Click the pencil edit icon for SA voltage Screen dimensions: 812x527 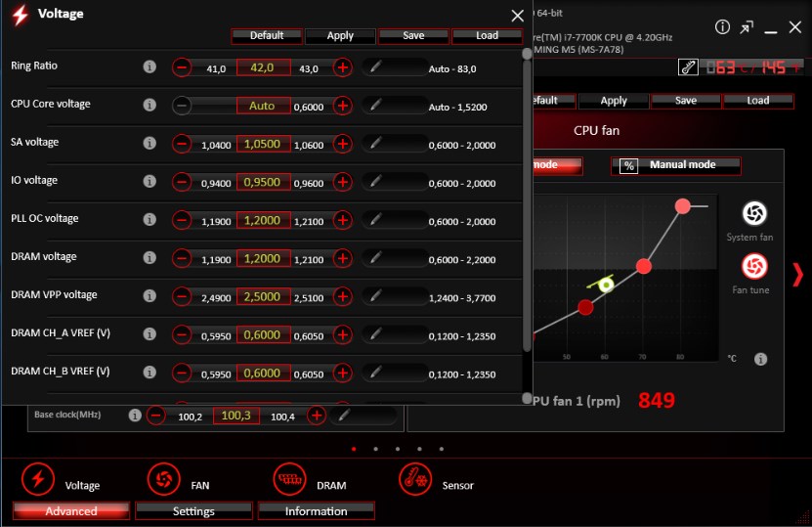[376, 143]
